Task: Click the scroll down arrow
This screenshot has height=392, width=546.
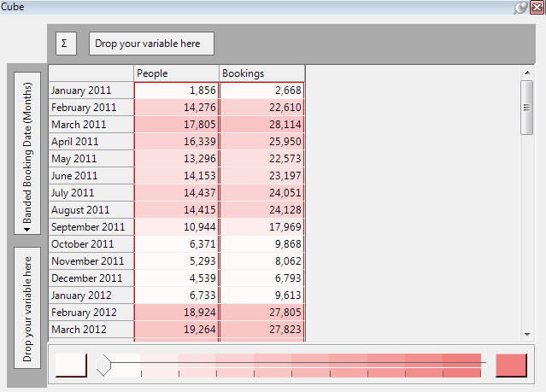Action: pos(527,335)
